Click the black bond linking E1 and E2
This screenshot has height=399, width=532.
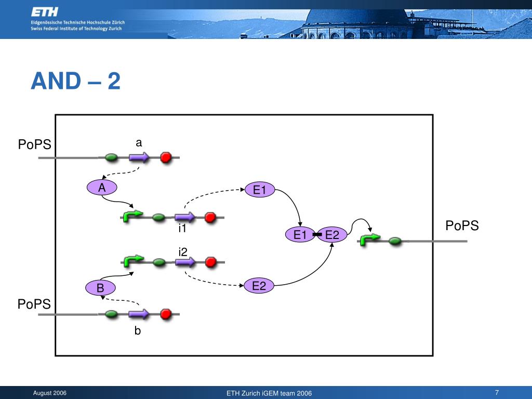(317, 234)
